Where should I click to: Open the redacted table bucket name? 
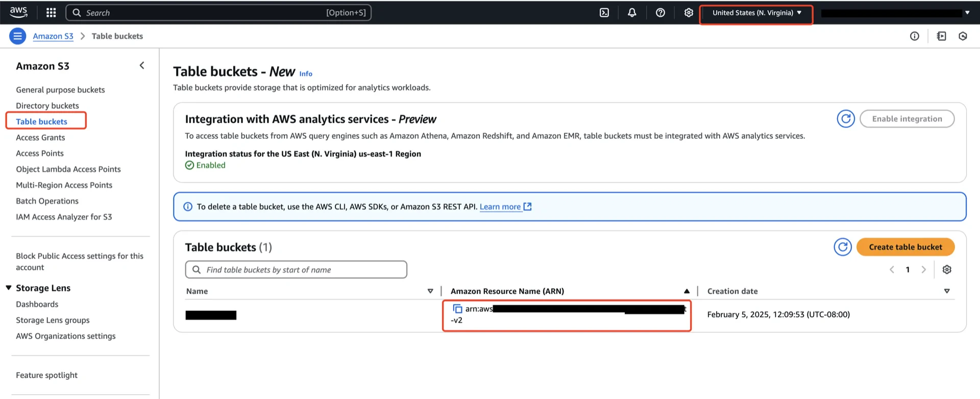(x=211, y=315)
